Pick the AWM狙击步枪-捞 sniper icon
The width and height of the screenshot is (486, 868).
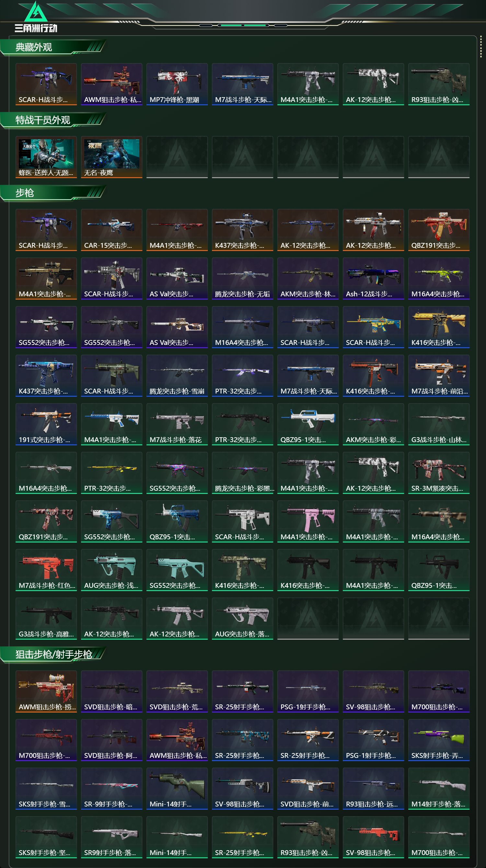tap(46, 691)
